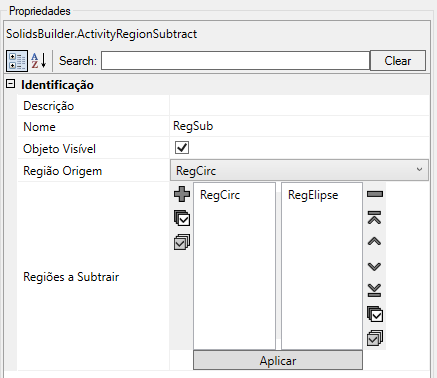This screenshot has width=437, height=378.
Task: Select RegElipse in the regions to subtract list
Action: point(313,195)
